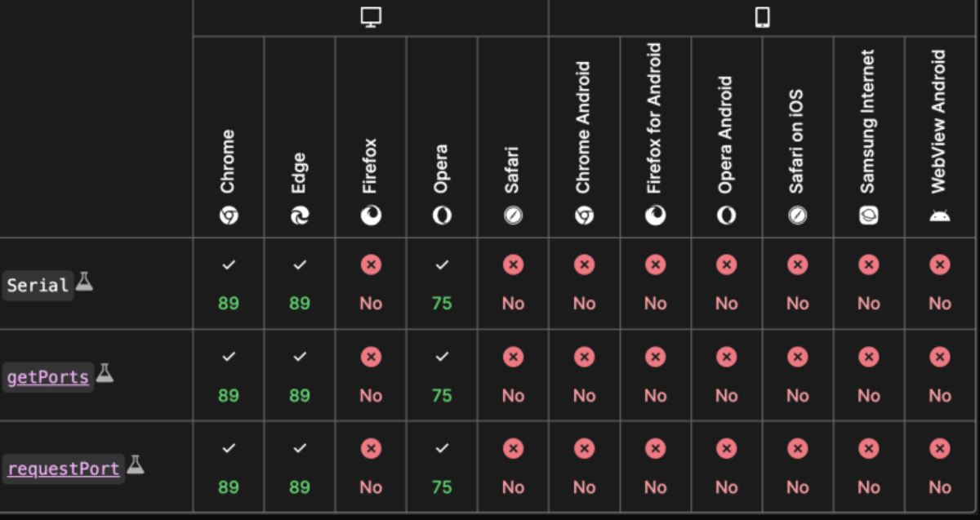
Task: Expand Edge 89 support cell for requestPort
Action: point(300,468)
